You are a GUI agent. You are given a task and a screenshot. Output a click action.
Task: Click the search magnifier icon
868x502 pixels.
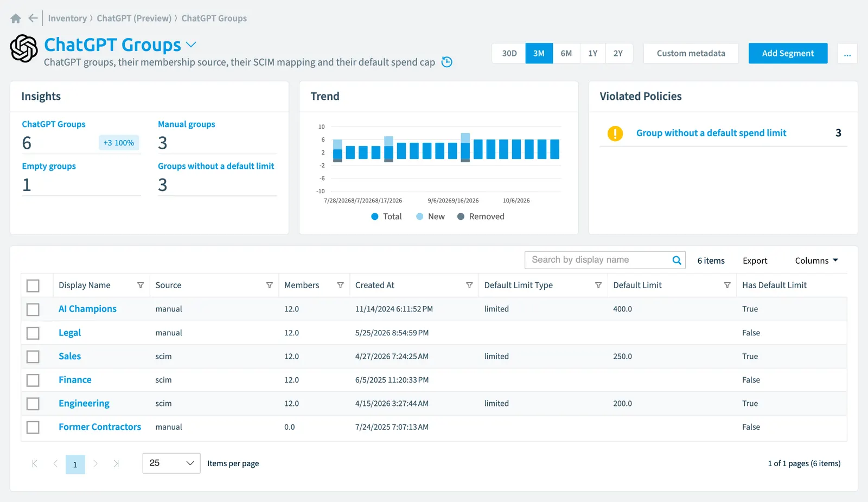pos(676,260)
